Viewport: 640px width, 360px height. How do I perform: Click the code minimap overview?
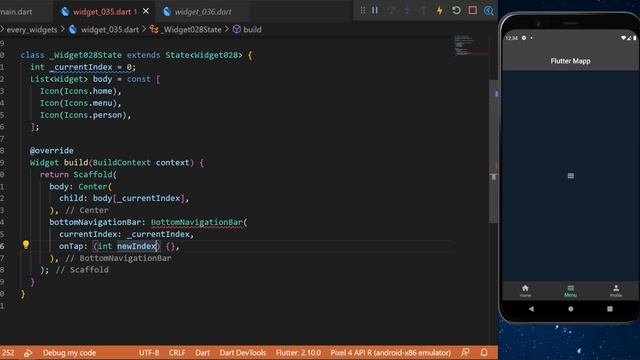point(471,46)
